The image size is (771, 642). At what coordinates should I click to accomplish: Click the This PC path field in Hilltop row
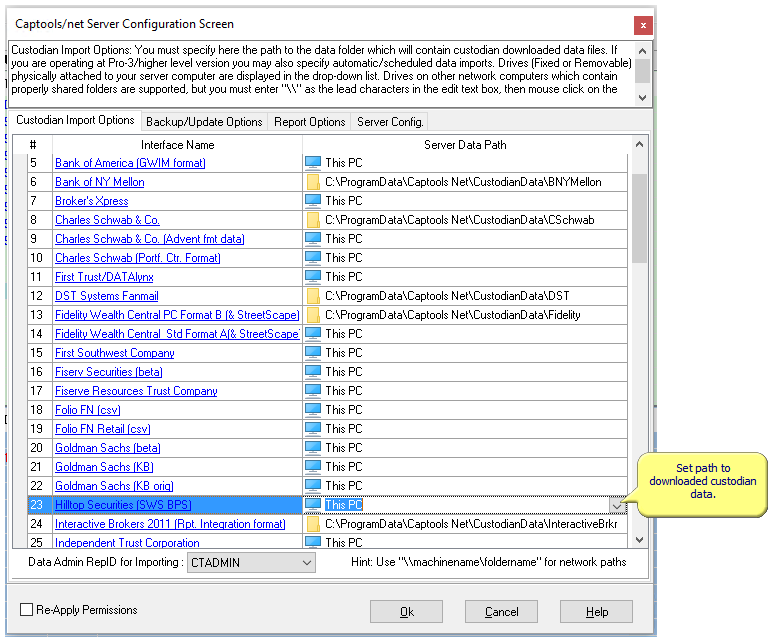pos(466,505)
